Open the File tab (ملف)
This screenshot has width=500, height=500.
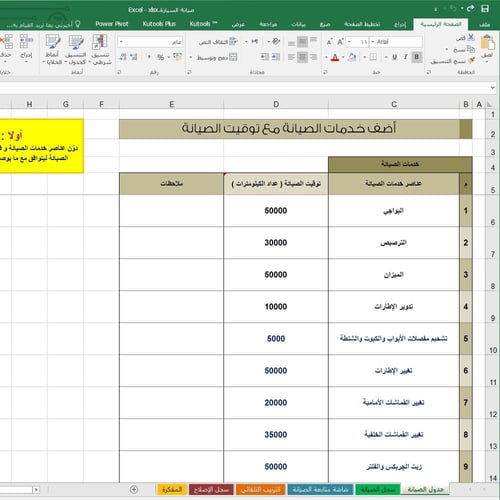coord(484,24)
